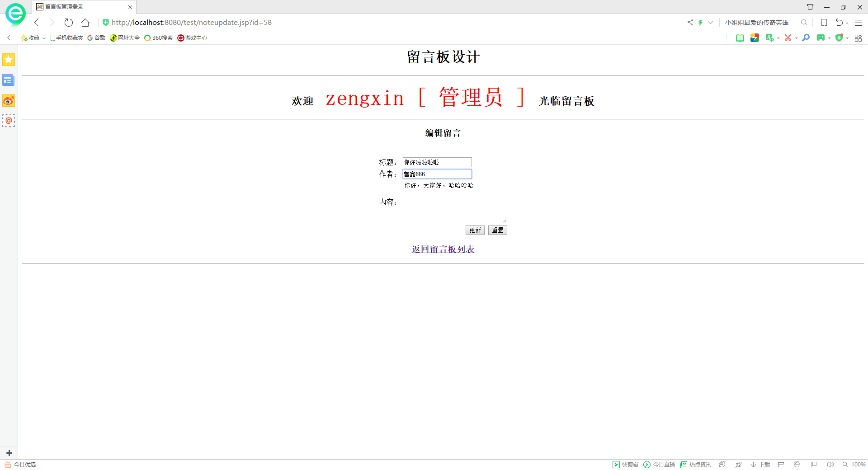Click the green shield wallet icon
The height and width of the screenshot is (470, 868).
coord(840,38)
